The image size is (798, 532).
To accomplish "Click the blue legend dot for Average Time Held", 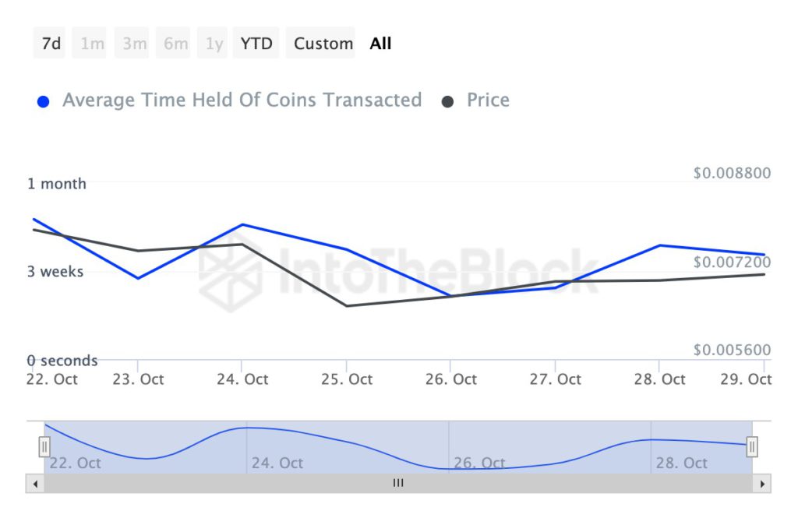I will coord(44,101).
